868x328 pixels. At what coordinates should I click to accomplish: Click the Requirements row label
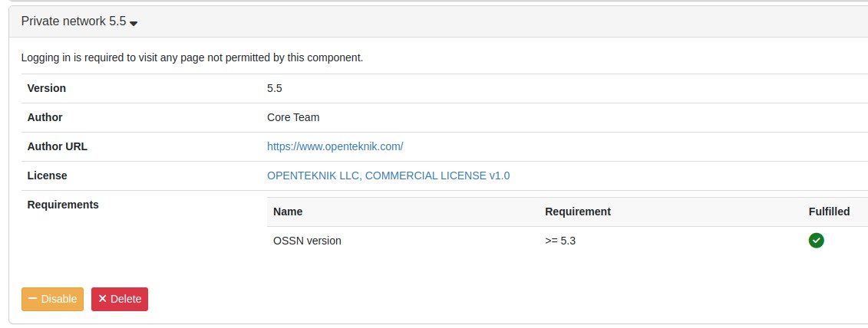63,205
